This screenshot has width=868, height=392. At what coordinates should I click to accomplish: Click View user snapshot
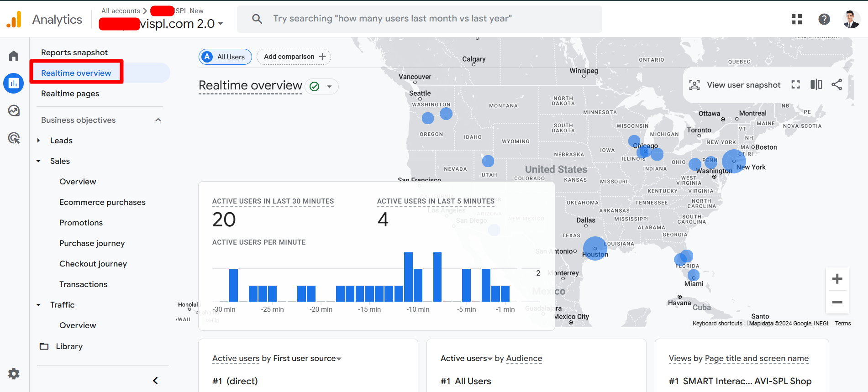click(x=735, y=85)
